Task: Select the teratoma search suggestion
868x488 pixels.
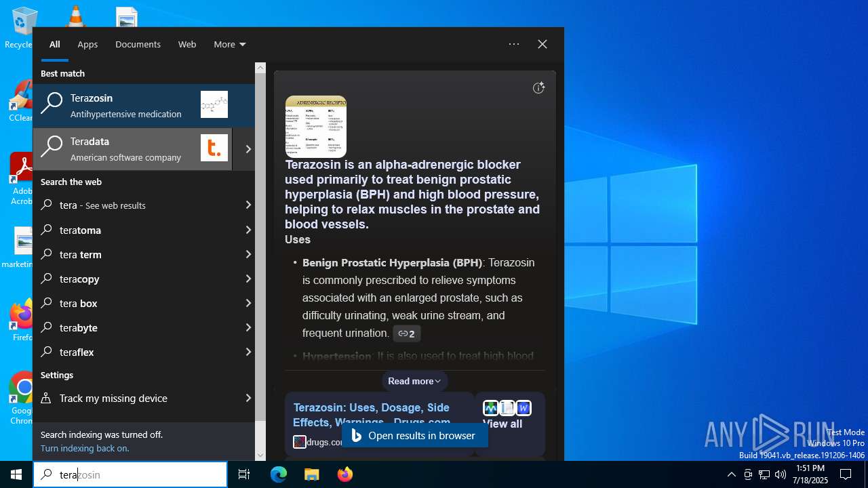Action: [137, 230]
